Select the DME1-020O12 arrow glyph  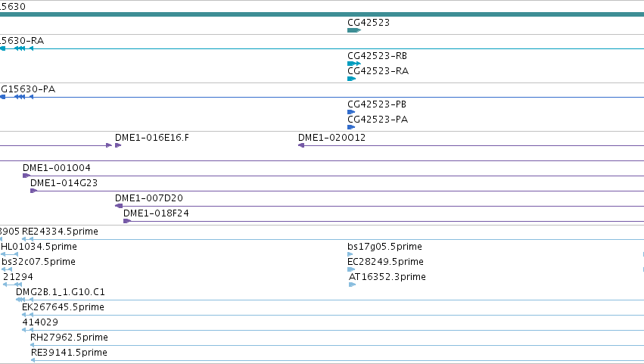click(301, 145)
